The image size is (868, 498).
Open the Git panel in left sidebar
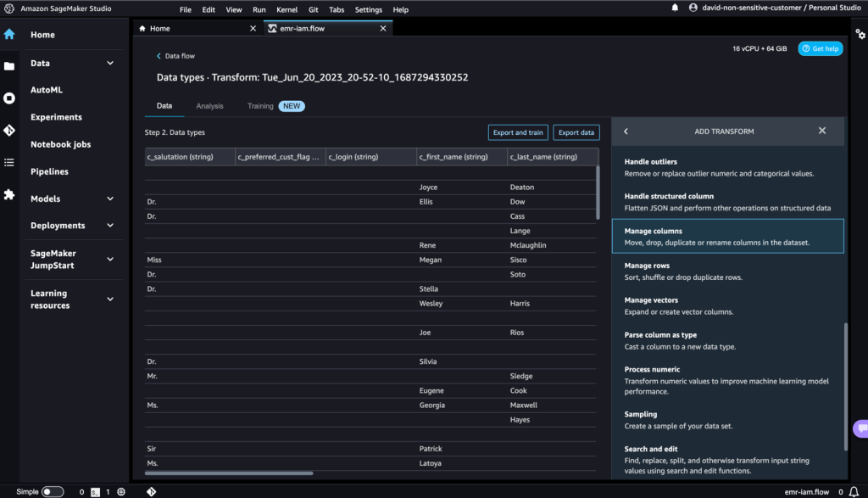pyautogui.click(x=9, y=130)
